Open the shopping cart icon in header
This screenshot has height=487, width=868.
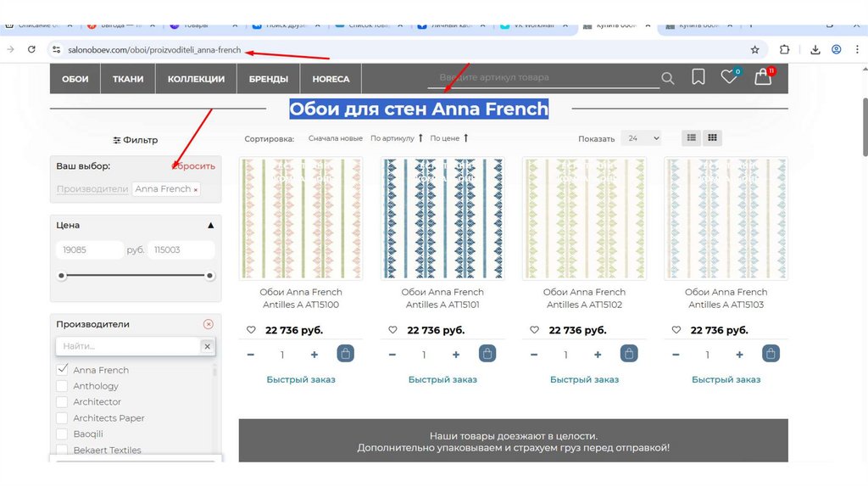point(763,76)
